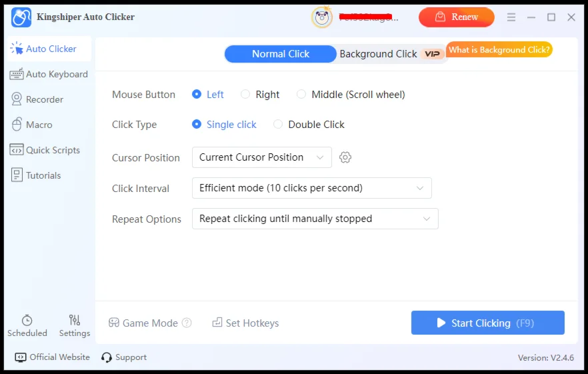The image size is (588, 374).
Task: Click the Game Mode button
Action: pos(143,323)
